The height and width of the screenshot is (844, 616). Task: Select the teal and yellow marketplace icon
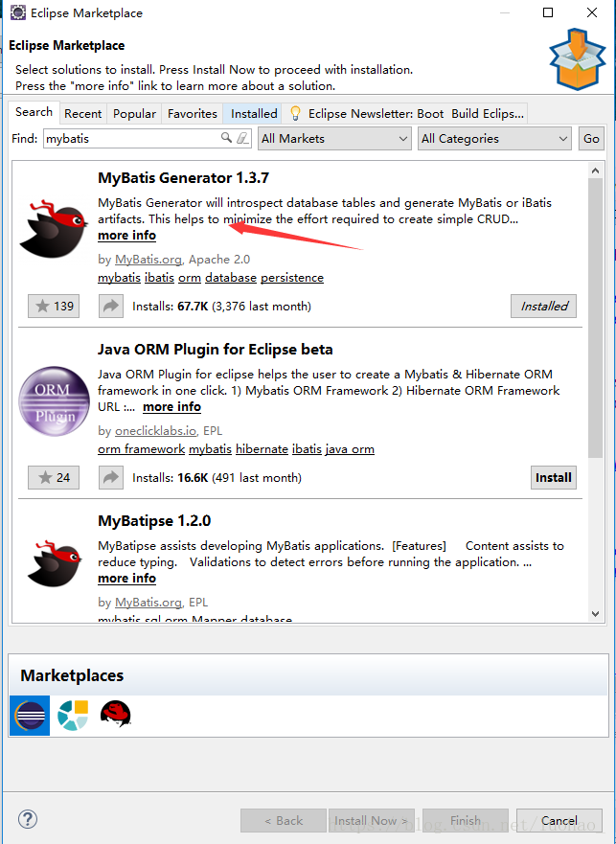tap(73, 716)
